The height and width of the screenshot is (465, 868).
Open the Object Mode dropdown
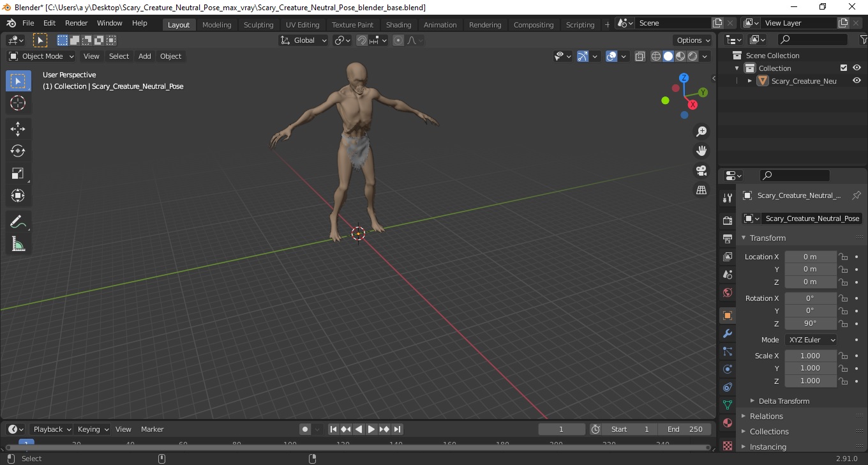coord(41,56)
